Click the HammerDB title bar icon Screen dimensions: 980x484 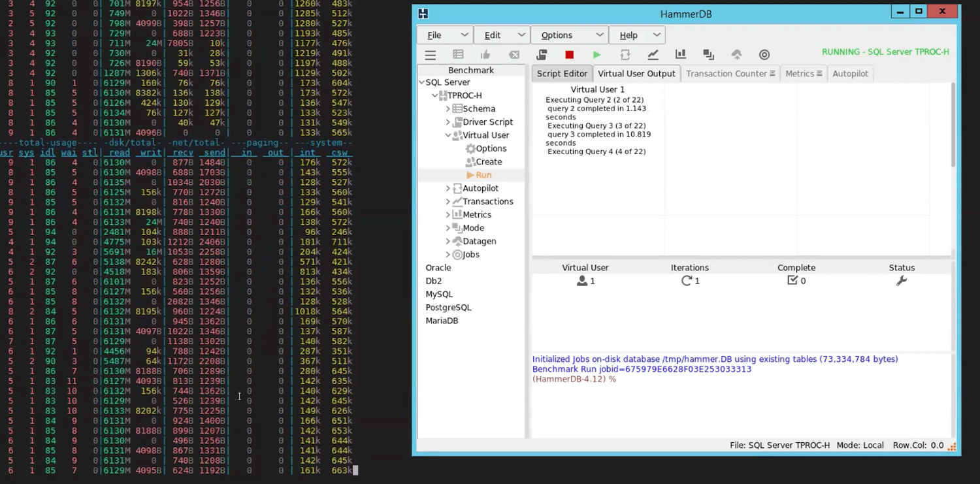click(x=423, y=13)
